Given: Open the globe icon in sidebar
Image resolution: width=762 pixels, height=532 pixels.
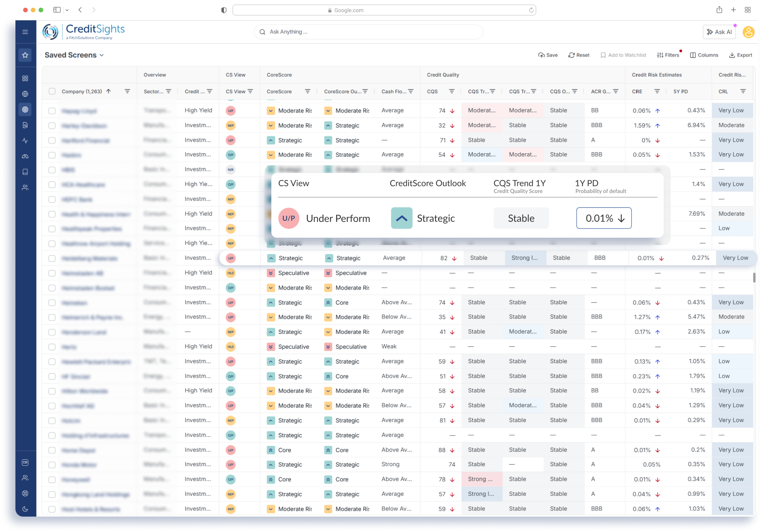Looking at the screenshot, I should (x=25, y=94).
